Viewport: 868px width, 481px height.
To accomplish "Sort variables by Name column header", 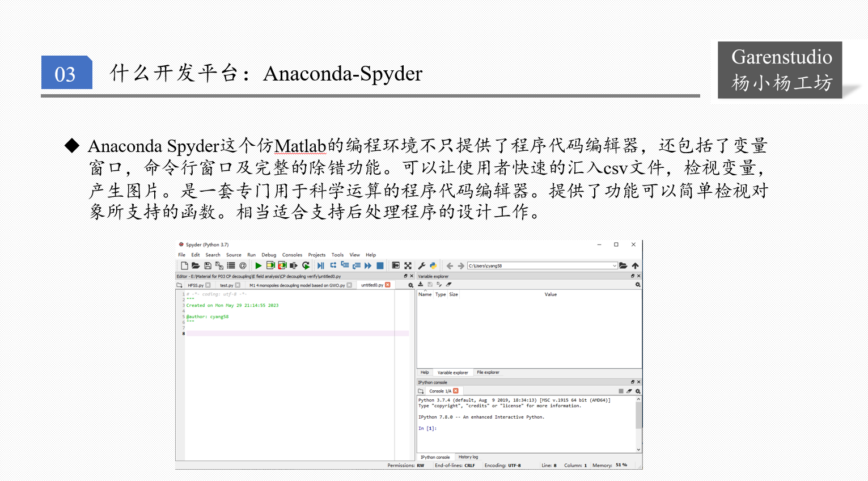I will tap(425, 294).
